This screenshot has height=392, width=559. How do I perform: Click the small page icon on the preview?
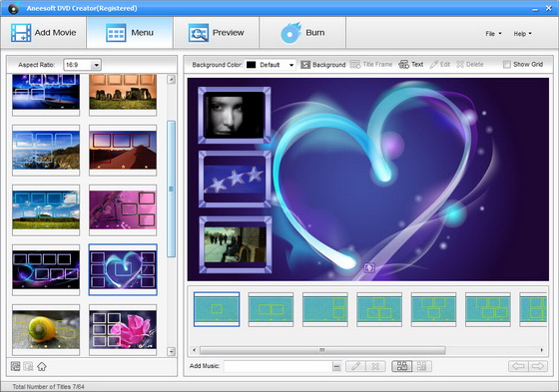point(369,267)
